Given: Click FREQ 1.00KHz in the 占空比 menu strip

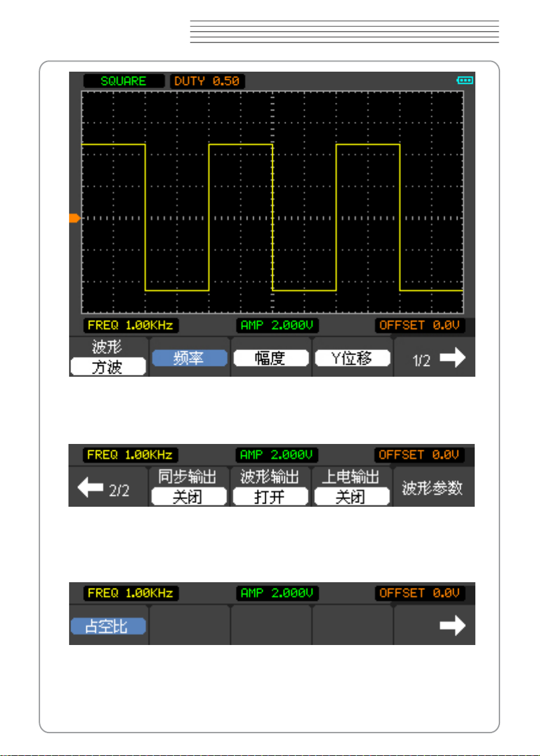Looking at the screenshot, I should coord(131,593).
